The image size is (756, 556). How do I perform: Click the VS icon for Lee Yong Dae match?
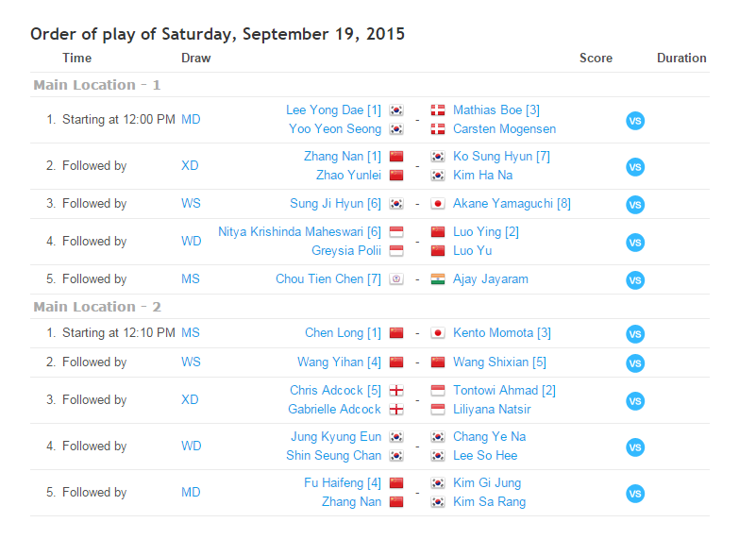(x=635, y=120)
